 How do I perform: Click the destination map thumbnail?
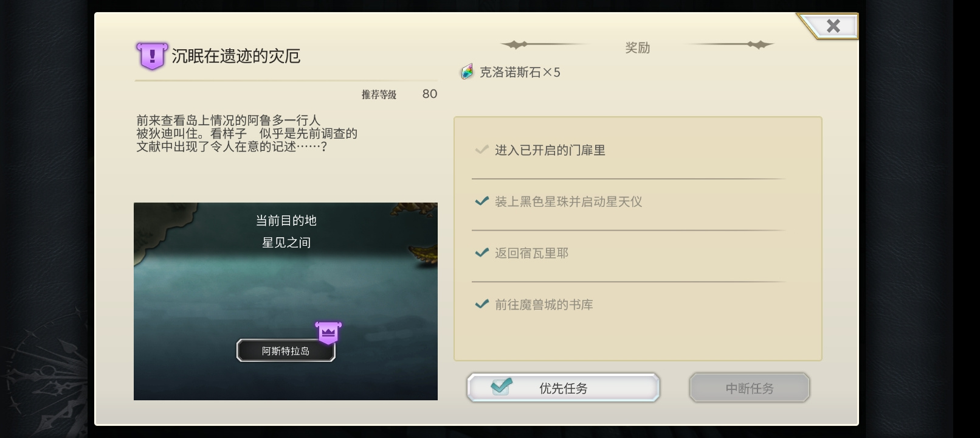(x=286, y=301)
